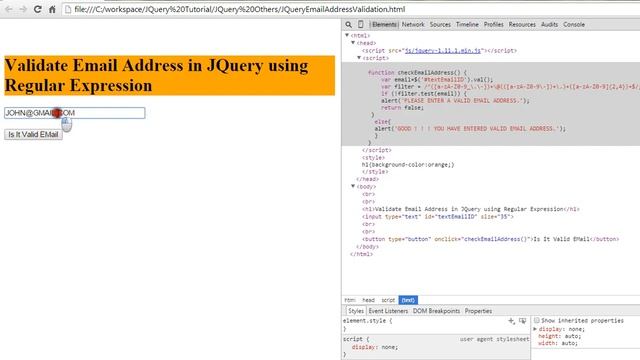Open the Profiles tab
640x360 pixels.
(x=493, y=24)
